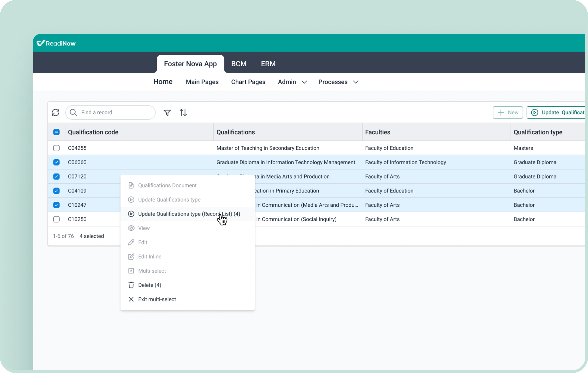Viewport: 588px width, 373px height.
Task: Click the ReadiNow logo
Action: (56, 43)
